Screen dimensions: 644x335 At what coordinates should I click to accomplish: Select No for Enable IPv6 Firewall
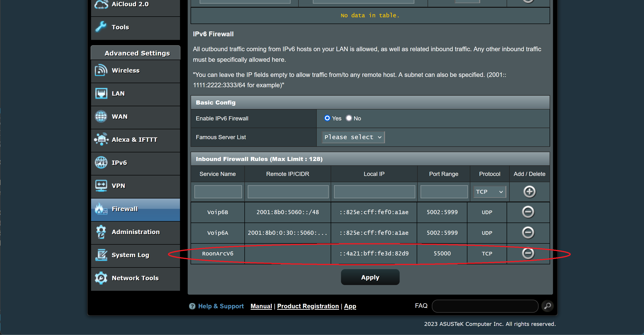click(349, 118)
